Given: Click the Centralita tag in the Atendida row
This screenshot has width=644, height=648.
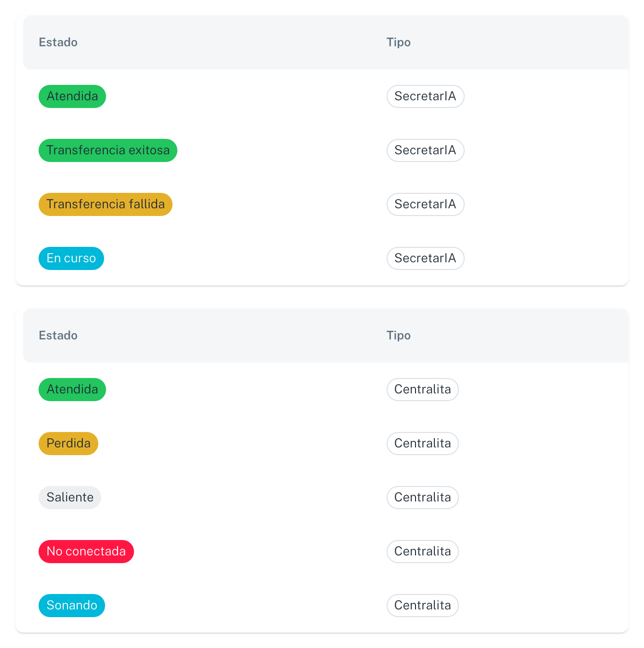Looking at the screenshot, I should [x=422, y=390].
